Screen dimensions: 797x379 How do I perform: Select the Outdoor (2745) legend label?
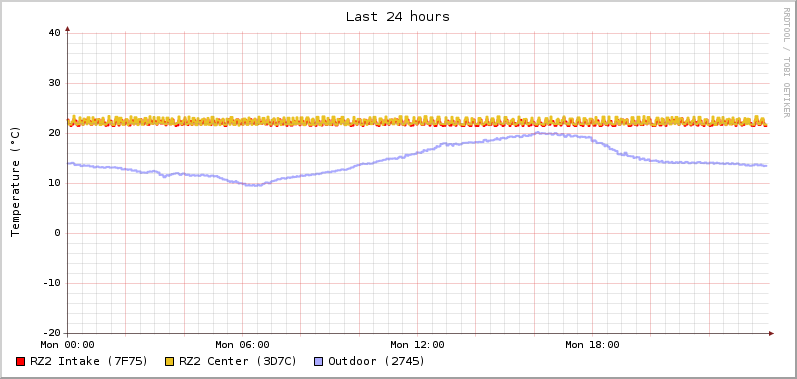pyautogui.click(x=377, y=361)
